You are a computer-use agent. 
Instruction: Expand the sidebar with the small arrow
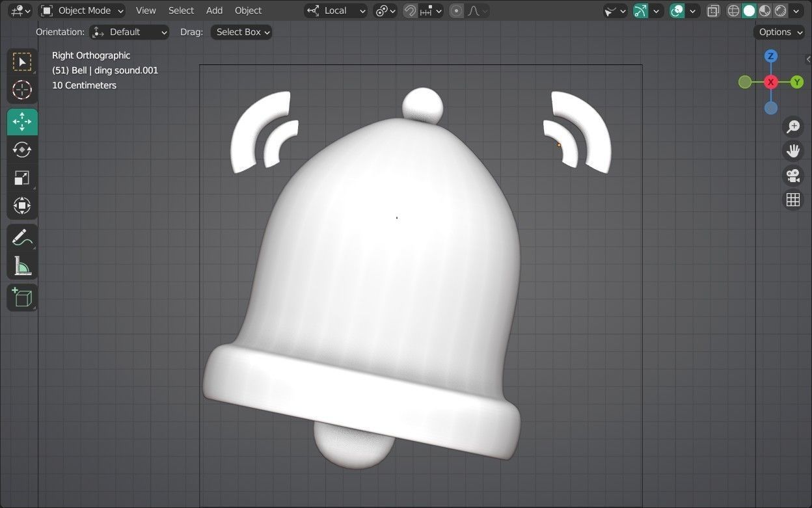(807, 60)
